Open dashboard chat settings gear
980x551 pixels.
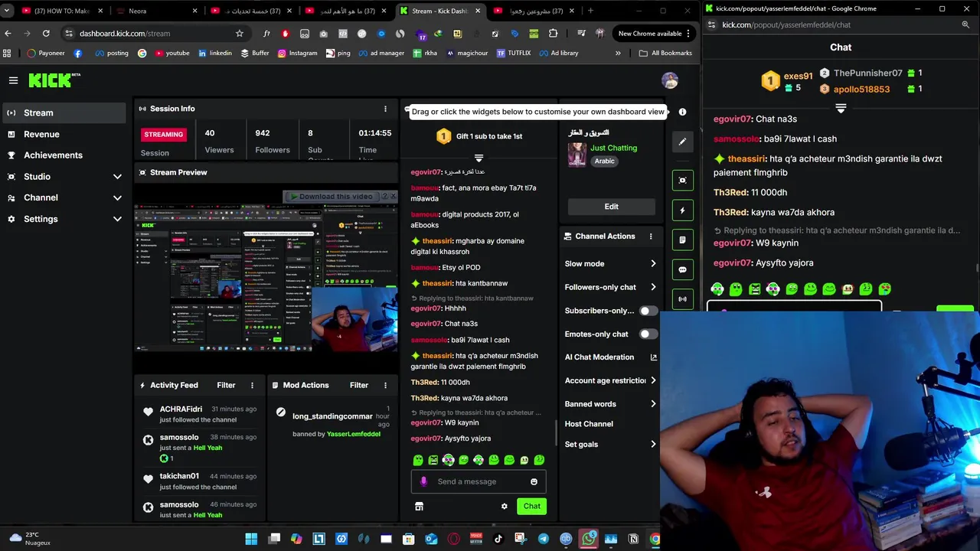[504, 506]
